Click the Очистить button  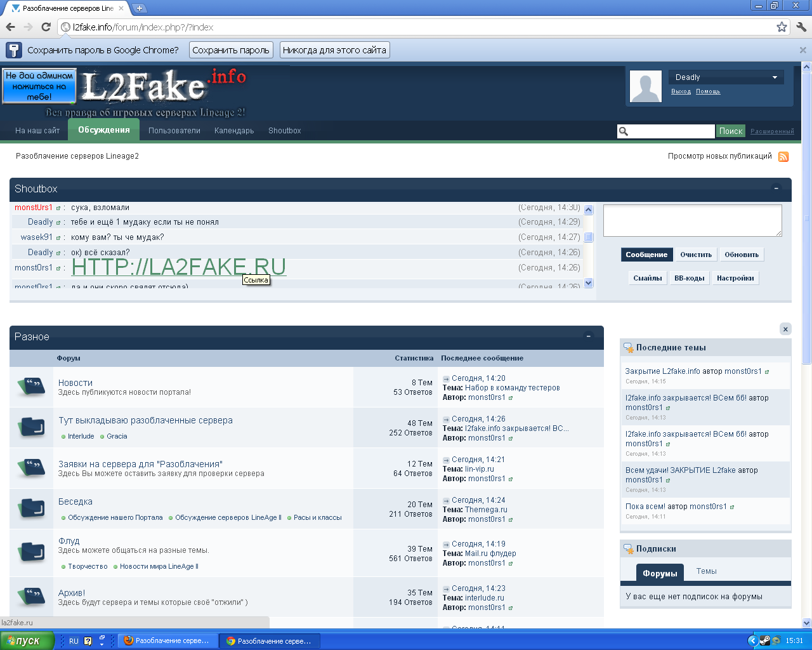[696, 255]
